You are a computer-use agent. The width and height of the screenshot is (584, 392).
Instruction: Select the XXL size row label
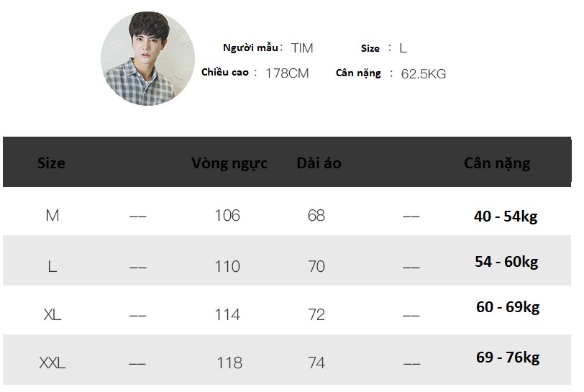53,363
